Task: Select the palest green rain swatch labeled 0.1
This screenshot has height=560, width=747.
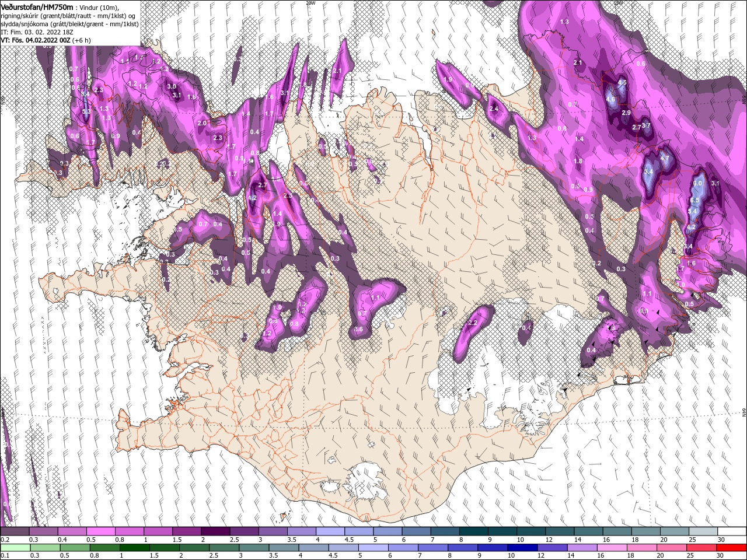Action: point(15,547)
